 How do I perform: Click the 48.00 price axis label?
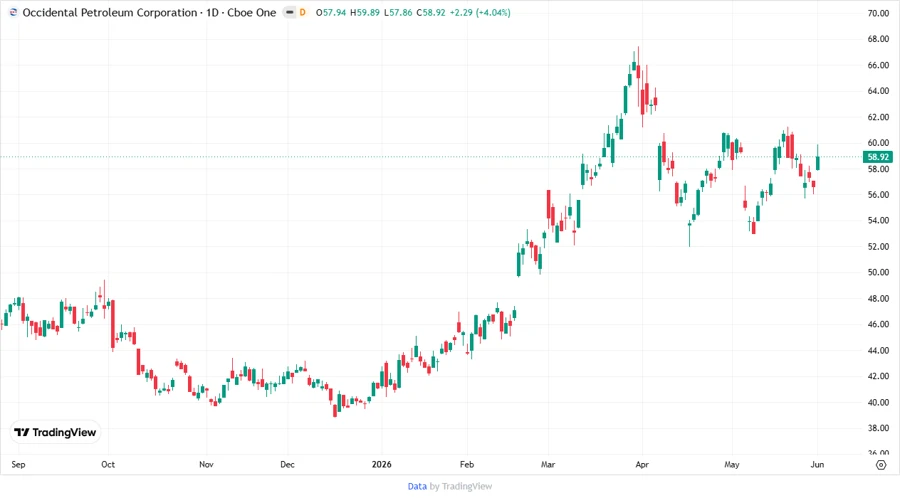pyautogui.click(x=878, y=298)
